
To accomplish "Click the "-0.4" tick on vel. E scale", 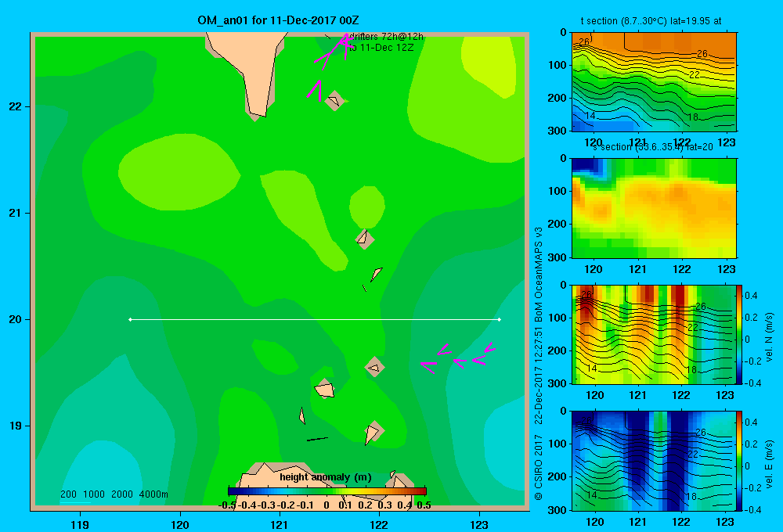I will pos(752,509).
